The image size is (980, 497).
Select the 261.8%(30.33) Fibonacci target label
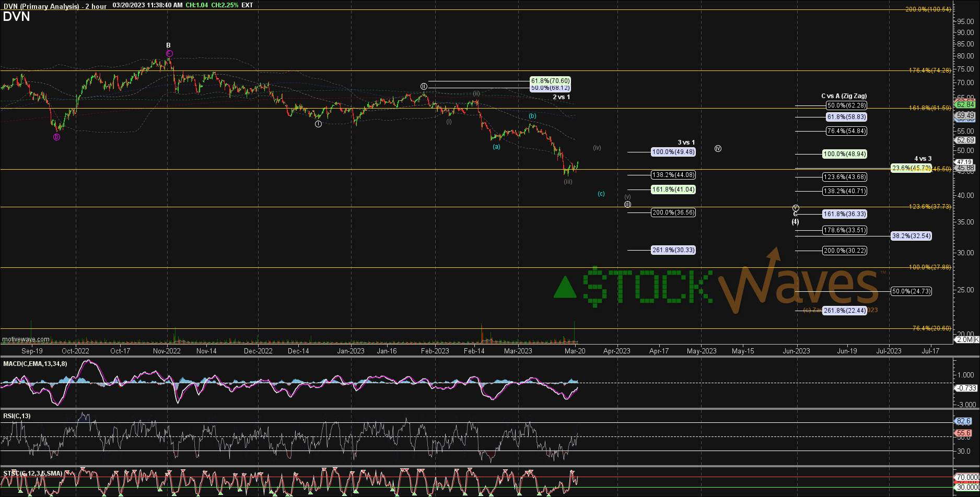[673, 250]
